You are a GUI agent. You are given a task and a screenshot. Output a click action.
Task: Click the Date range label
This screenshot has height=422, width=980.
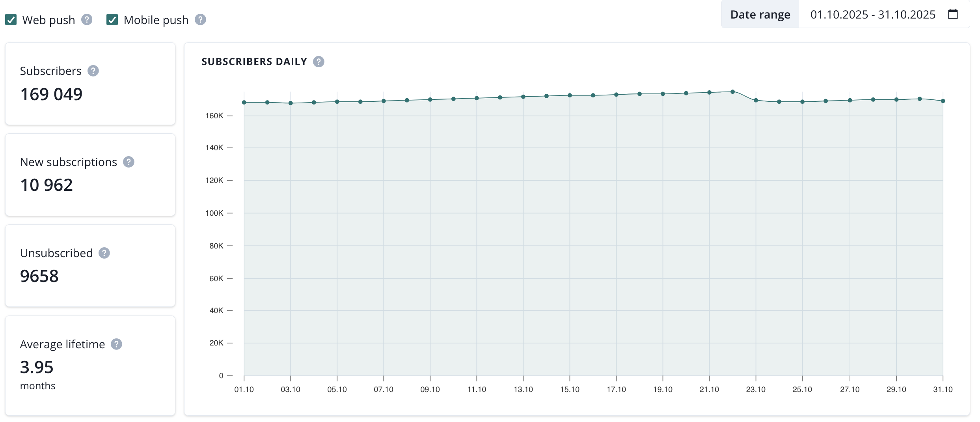tap(760, 15)
